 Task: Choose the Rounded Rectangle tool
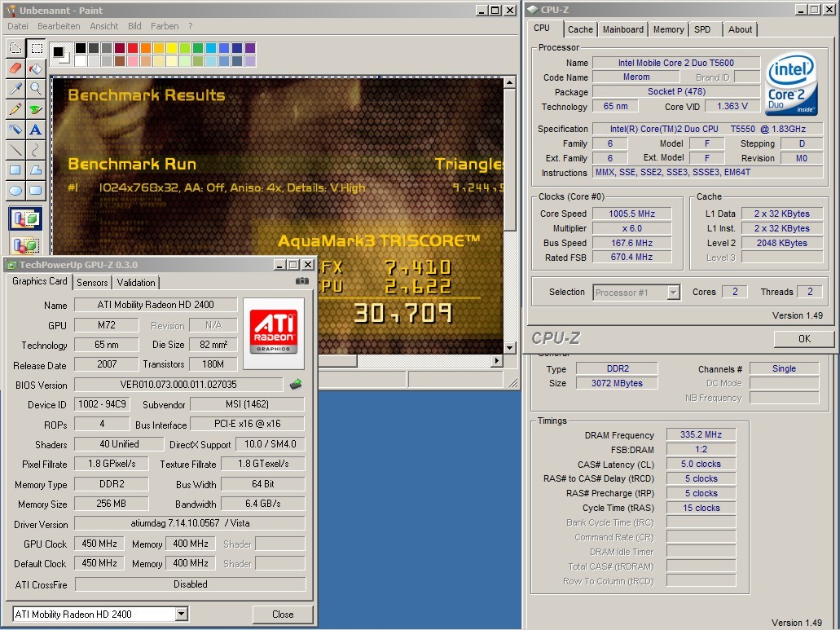pos(36,191)
